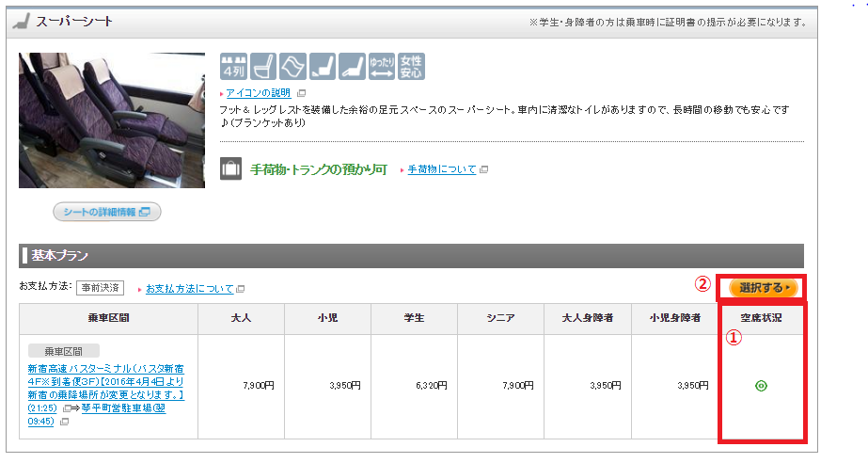
Task: Click the blanket amenity icon
Action: point(292,66)
